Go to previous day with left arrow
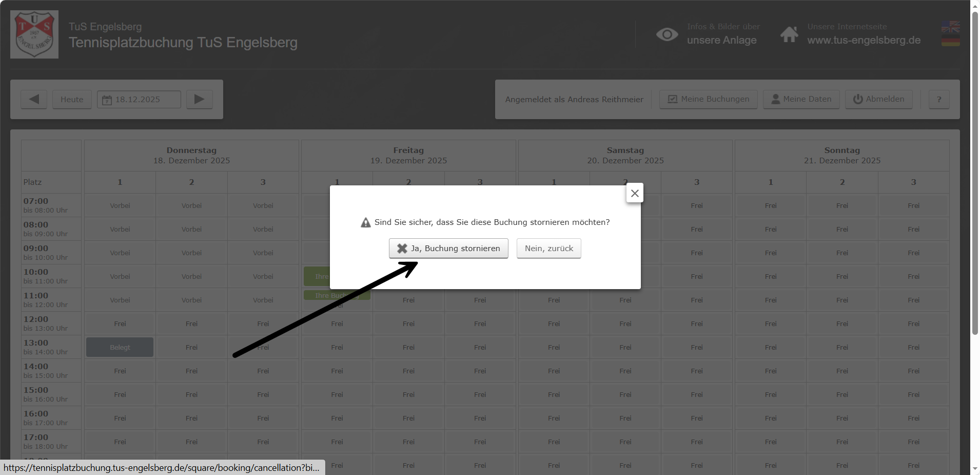Viewport: 980px width, 475px height. (34, 99)
